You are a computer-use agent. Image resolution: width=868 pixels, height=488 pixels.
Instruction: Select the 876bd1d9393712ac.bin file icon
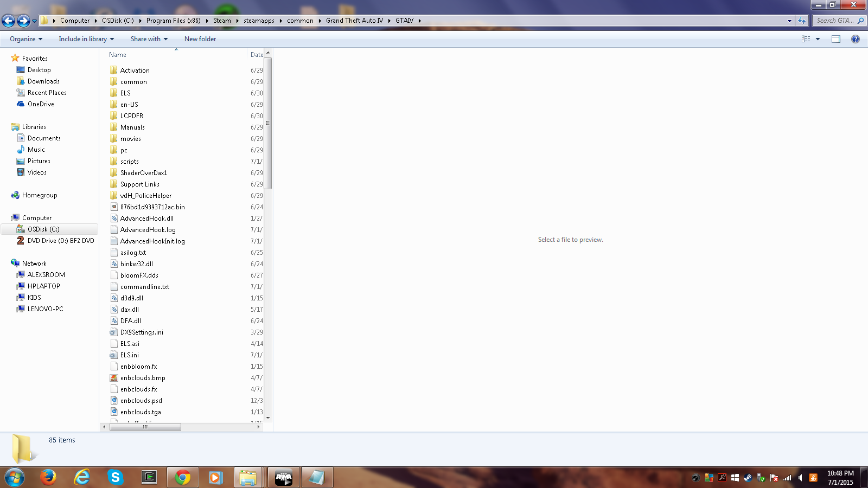tap(114, 207)
